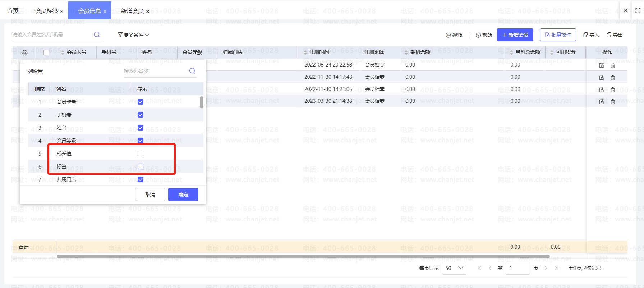
Task: Sort by 注册时间 using its sort arrows
Action: pos(305,52)
